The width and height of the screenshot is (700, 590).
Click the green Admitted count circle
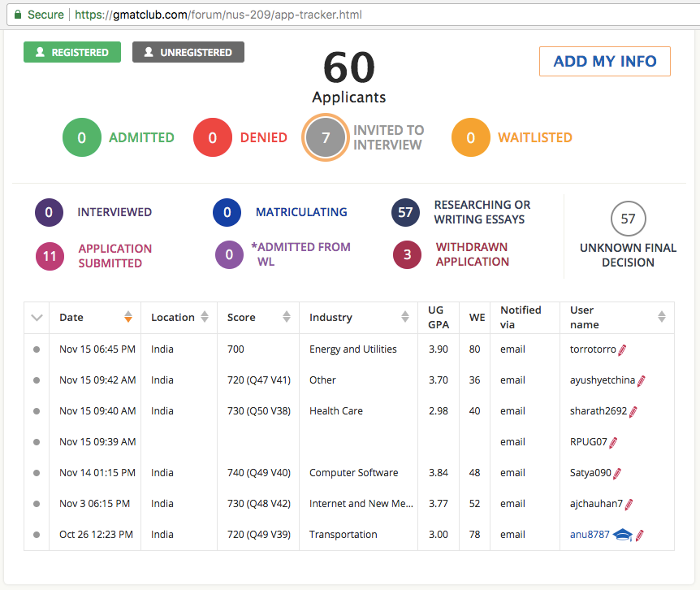point(81,138)
